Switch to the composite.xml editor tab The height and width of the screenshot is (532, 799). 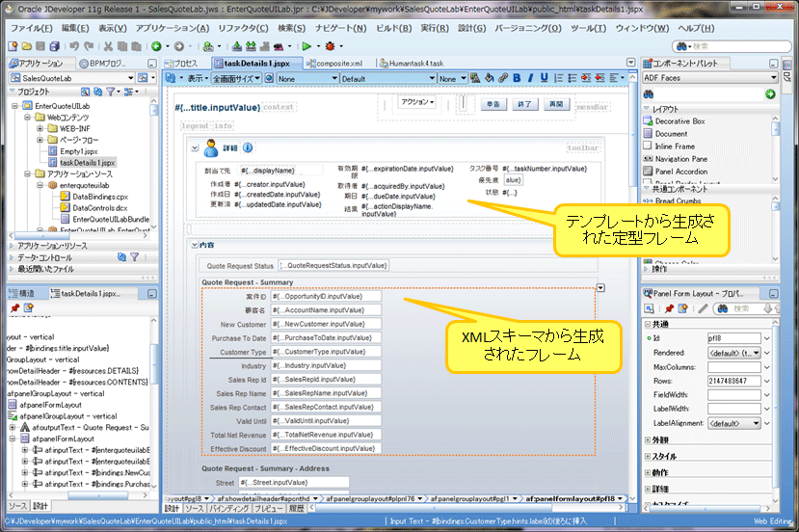[334, 64]
